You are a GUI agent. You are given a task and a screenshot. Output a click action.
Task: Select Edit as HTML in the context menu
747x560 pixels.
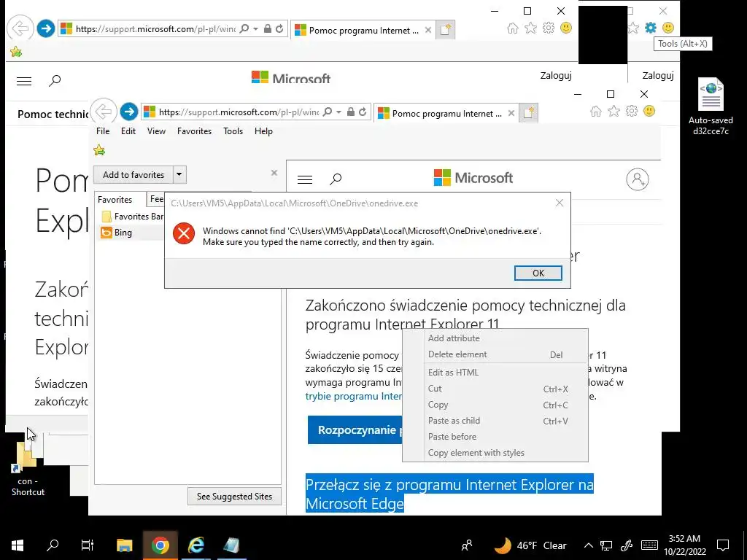(x=495, y=373)
